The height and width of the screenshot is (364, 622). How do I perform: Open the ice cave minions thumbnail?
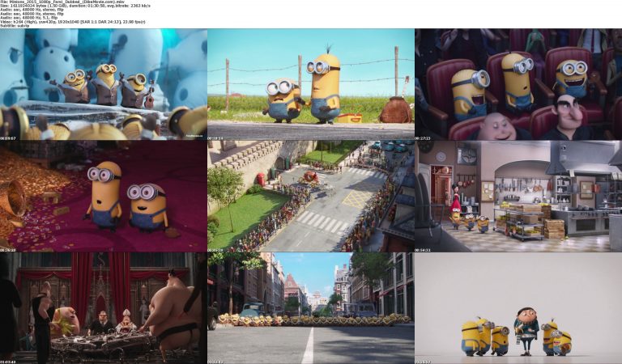[103, 84]
